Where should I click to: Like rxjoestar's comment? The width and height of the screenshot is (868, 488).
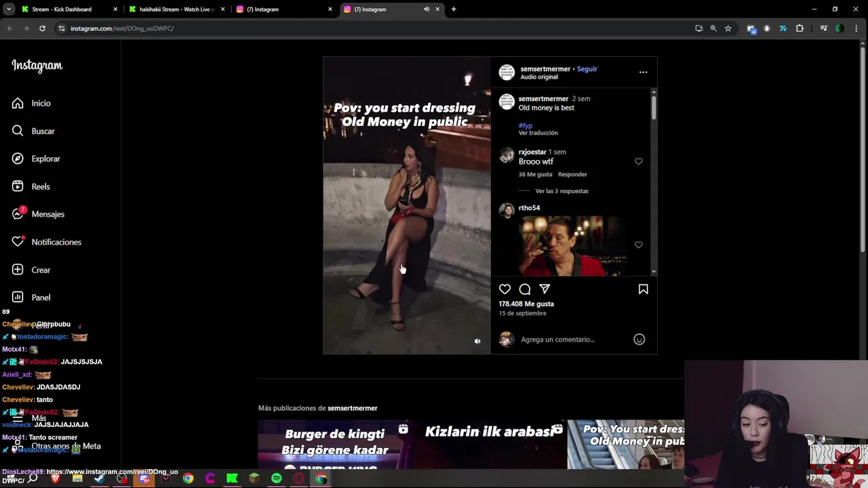638,161
